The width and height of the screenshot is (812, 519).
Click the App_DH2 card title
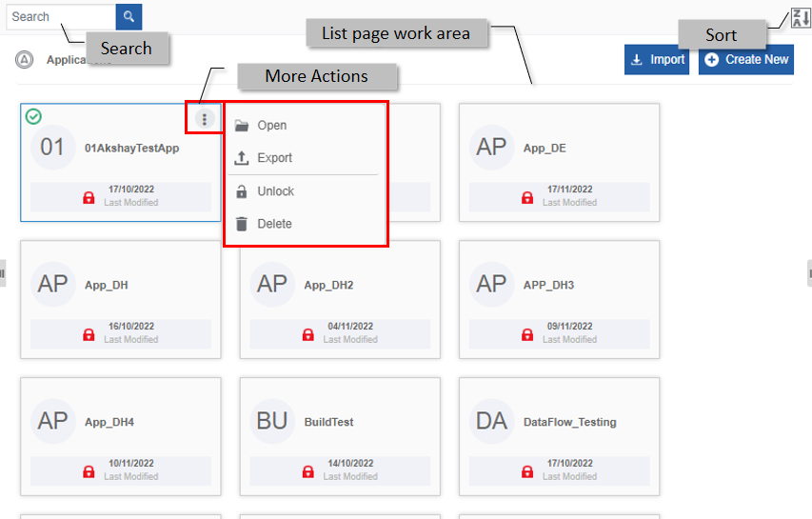click(x=328, y=285)
